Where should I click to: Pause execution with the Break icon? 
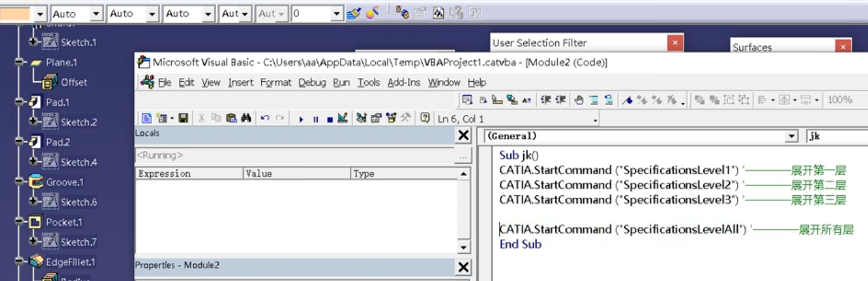click(315, 119)
